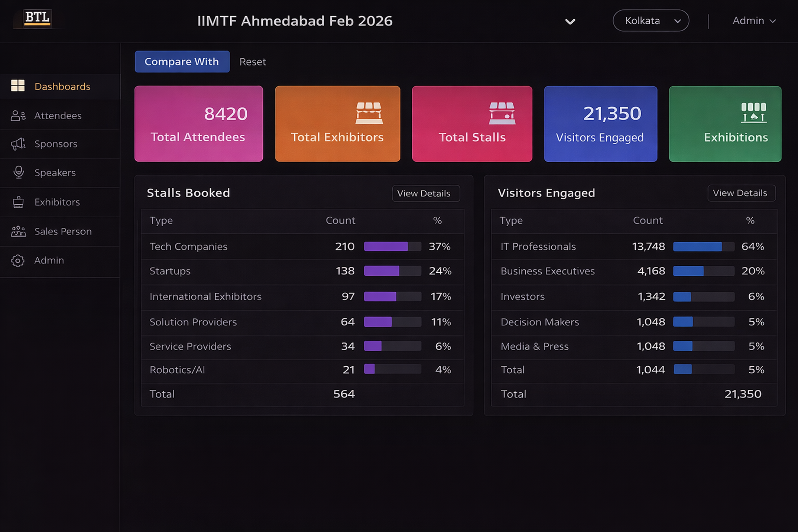Click the Sales Person group icon
The width and height of the screenshot is (798, 532).
point(18,231)
